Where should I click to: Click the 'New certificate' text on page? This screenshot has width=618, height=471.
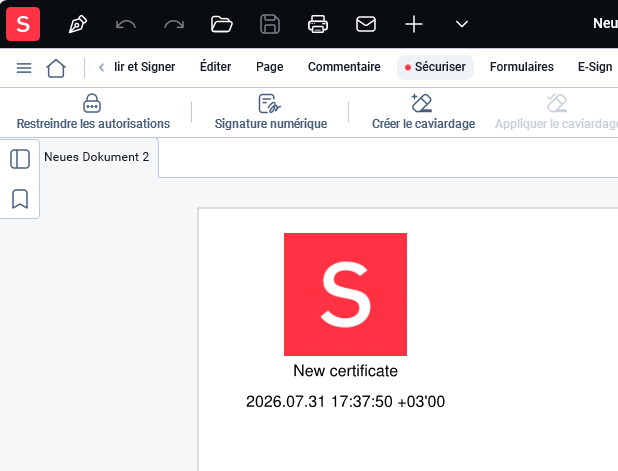(345, 371)
